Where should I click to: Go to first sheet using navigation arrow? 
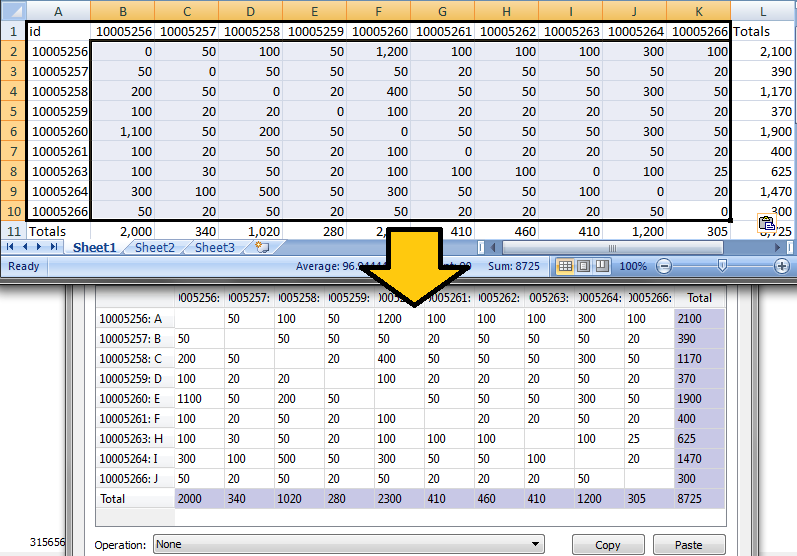10,247
